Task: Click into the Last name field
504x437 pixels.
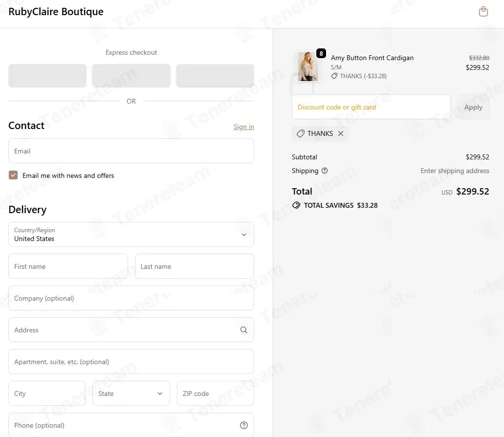Action: tap(194, 266)
